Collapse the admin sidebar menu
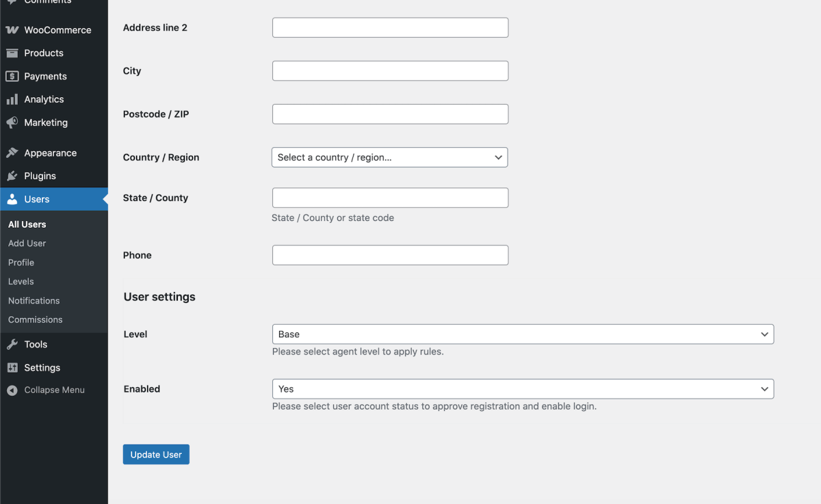The image size is (821, 504). [x=46, y=390]
